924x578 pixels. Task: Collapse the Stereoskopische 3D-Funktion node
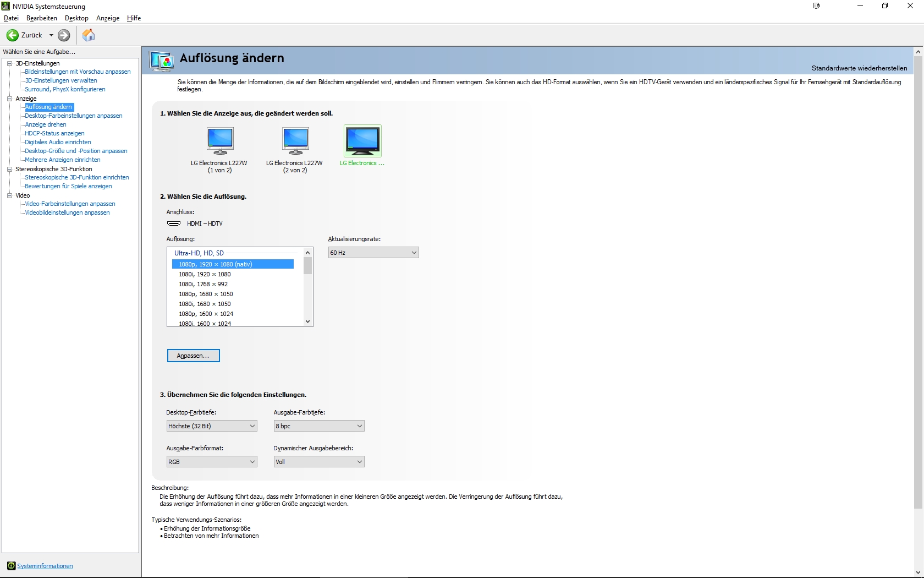point(9,169)
